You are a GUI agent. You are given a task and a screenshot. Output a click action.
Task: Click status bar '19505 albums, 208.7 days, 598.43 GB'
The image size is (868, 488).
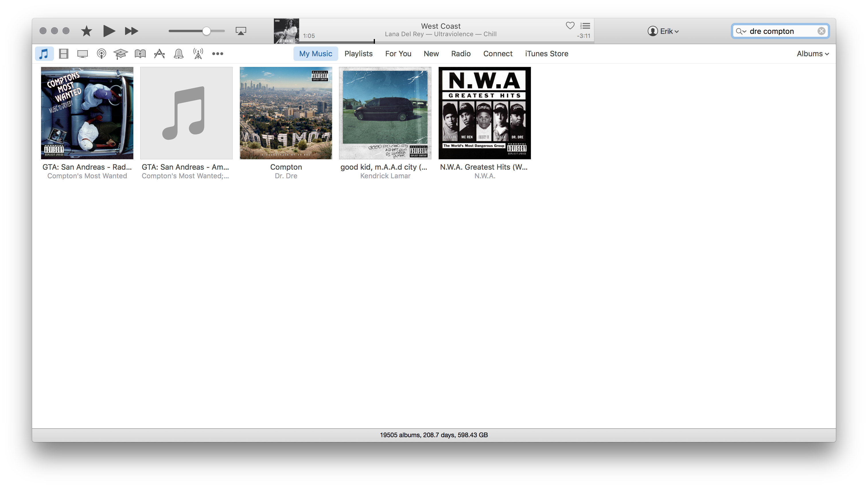[434, 435]
